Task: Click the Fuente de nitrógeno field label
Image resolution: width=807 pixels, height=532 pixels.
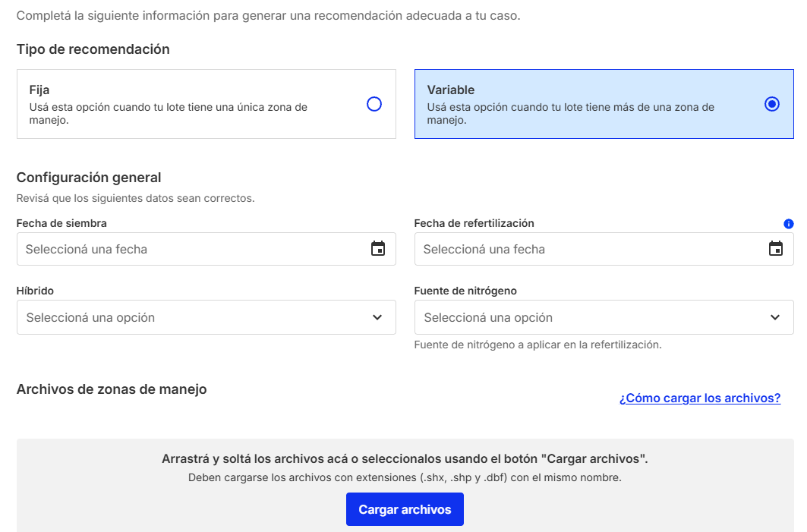Action: point(466,291)
